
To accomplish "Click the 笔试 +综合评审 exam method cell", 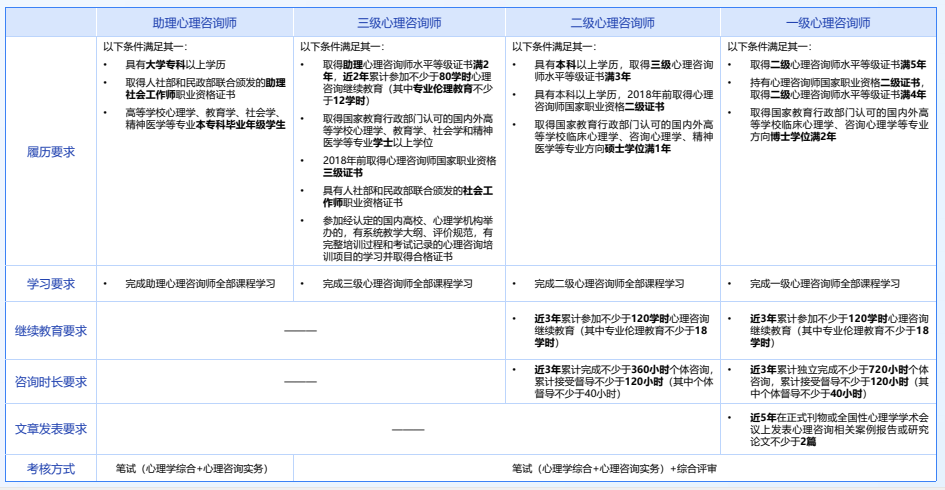I will coord(614,468).
